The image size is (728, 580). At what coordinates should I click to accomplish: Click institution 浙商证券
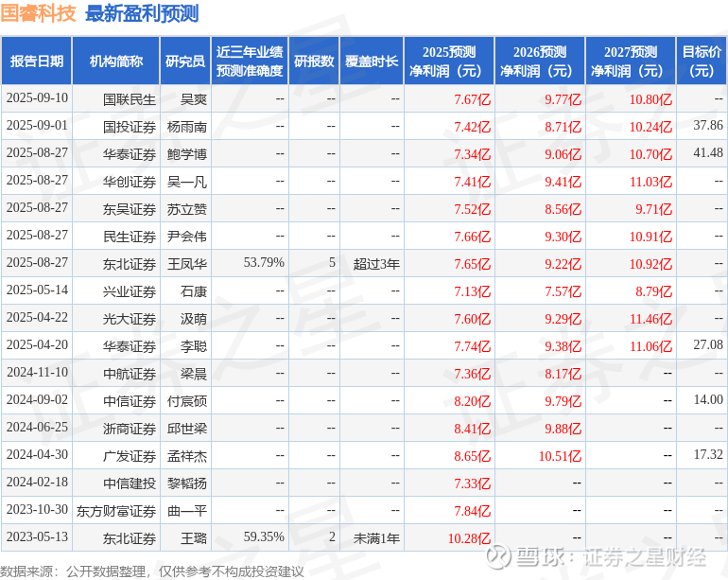pos(130,428)
